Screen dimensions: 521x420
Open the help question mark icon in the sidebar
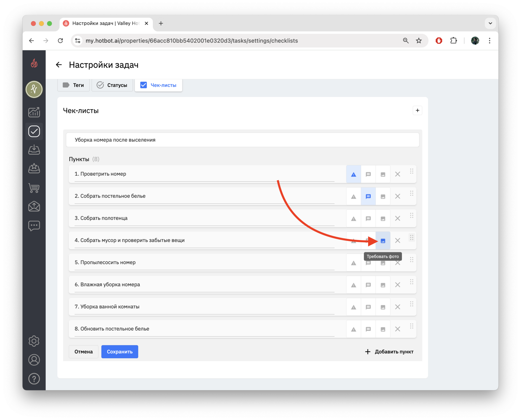(x=34, y=379)
